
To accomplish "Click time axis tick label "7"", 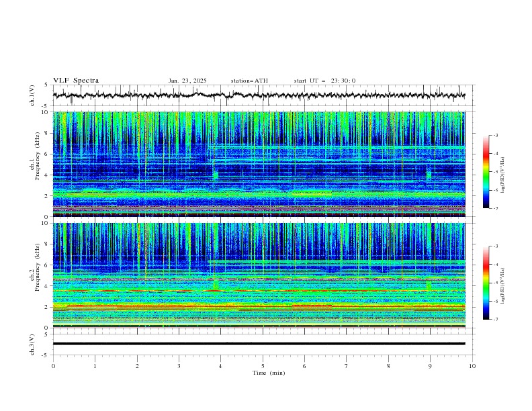I will (347, 366).
